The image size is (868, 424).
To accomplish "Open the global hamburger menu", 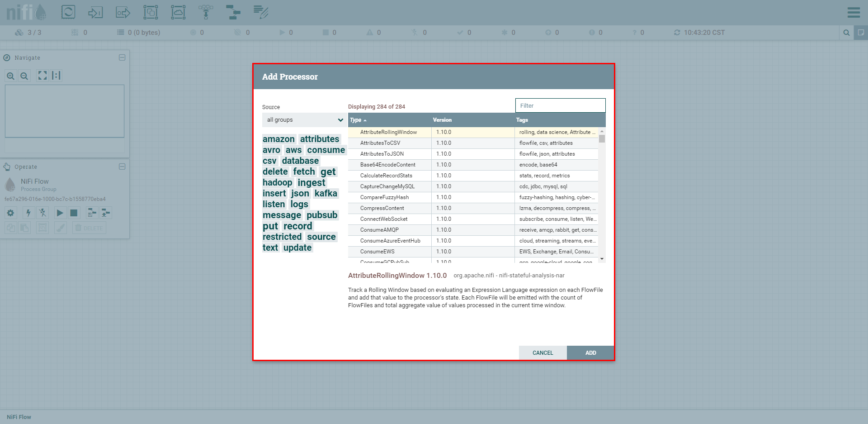I will click(x=854, y=12).
